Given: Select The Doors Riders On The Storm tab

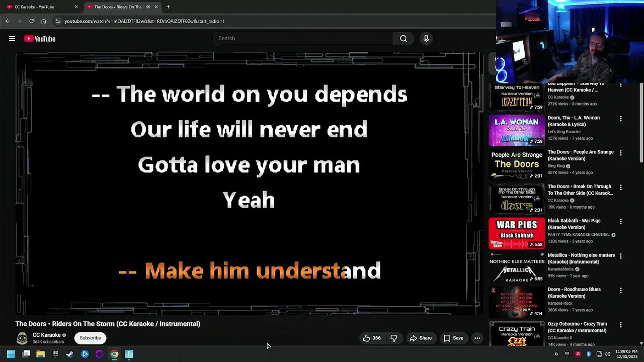Looking at the screenshot, I should coord(118,7).
